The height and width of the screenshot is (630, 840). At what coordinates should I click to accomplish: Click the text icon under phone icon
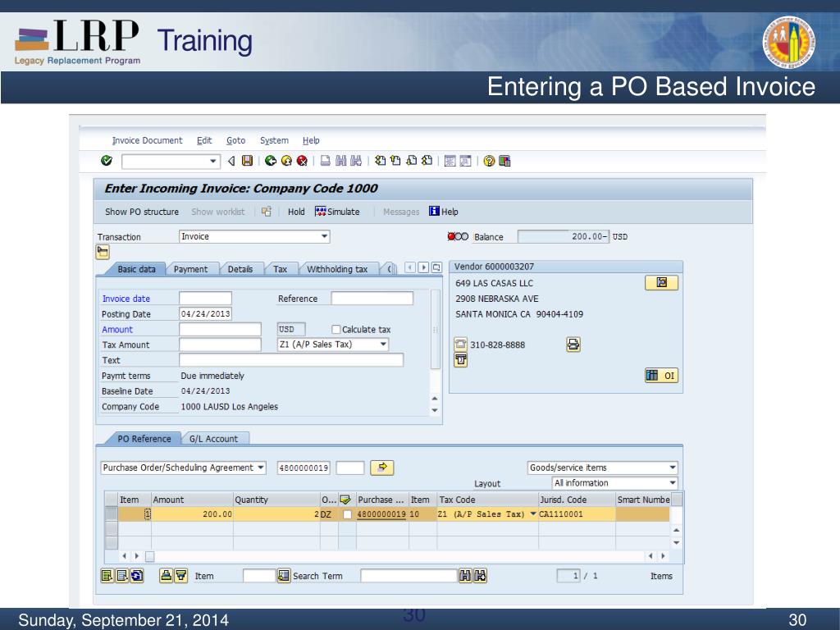tap(461, 360)
